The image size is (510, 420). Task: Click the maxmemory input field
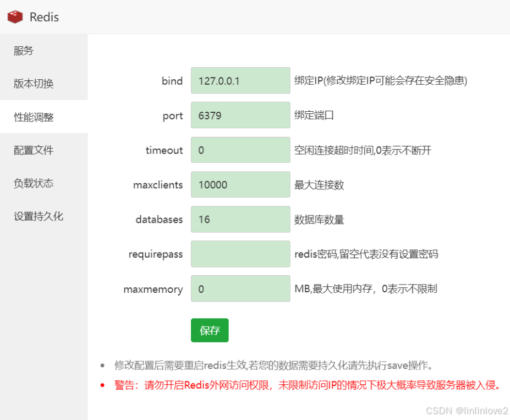click(240, 288)
